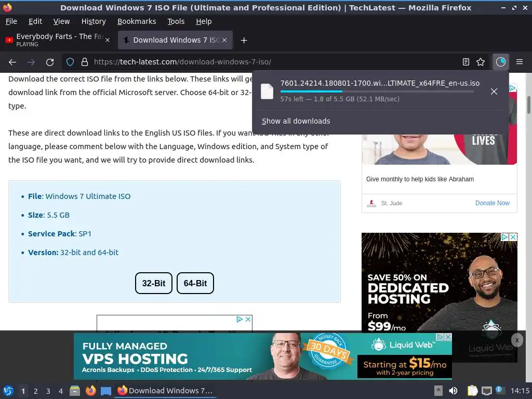Click the downloading ISO file name
The width and height of the screenshot is (532, 399).
point(380,83)
